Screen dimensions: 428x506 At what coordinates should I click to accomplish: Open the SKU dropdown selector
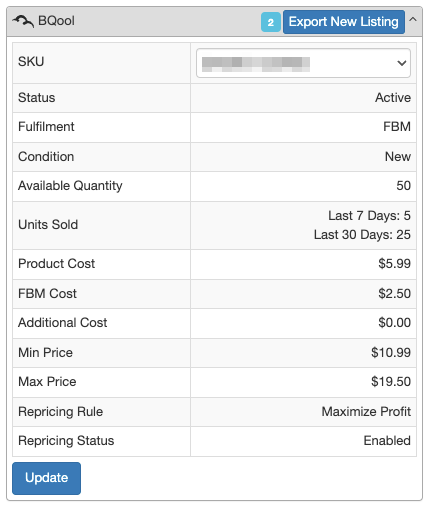point(303,63)
